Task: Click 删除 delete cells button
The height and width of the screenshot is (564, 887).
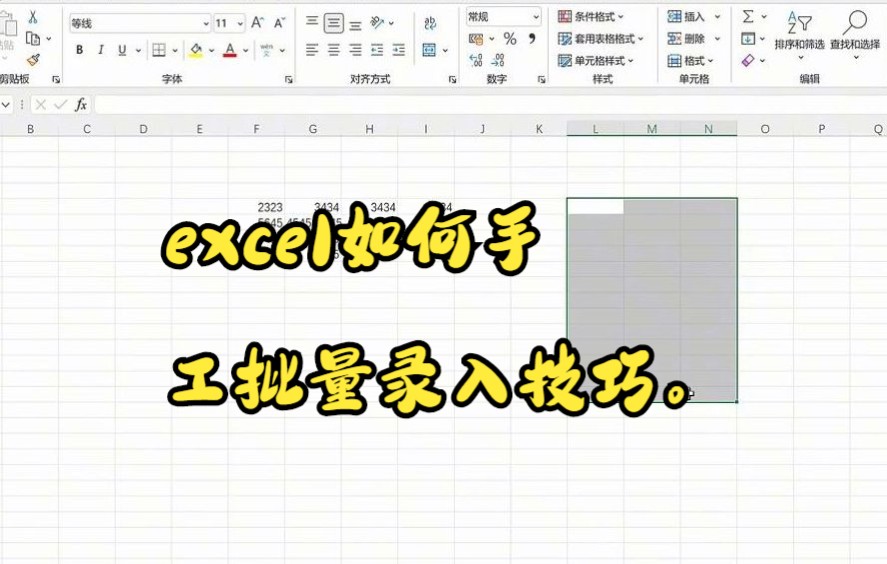Action: pyautogui.click(x=686, y=38)
